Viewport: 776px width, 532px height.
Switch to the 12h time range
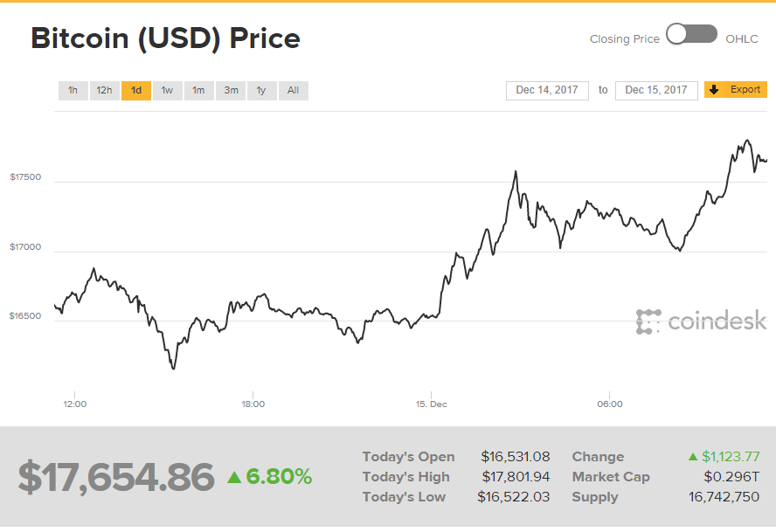(104, 91)
